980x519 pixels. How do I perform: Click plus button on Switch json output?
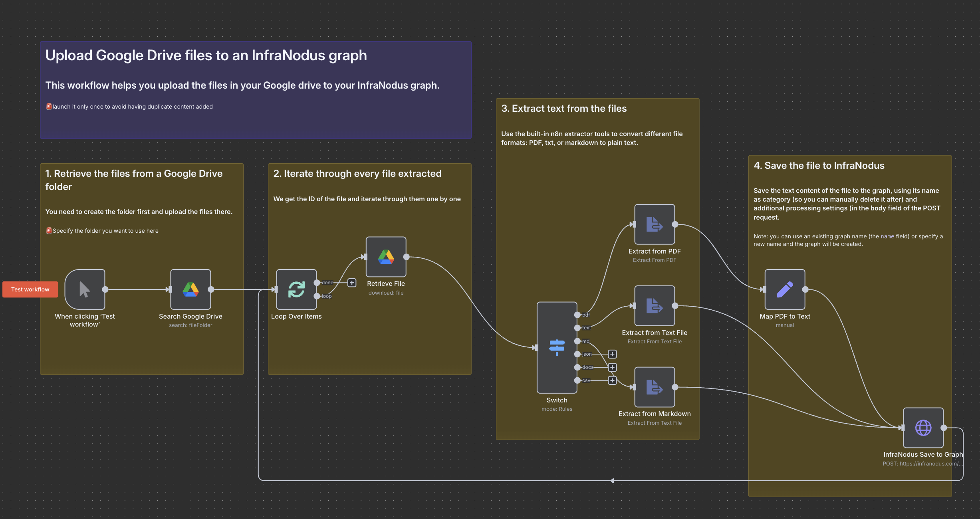pyautogui.click(x=612, y=354)
